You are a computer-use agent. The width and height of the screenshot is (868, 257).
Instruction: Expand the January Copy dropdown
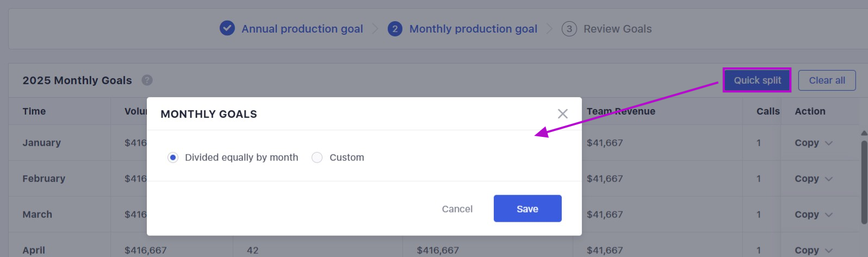[x=828, y=143]
